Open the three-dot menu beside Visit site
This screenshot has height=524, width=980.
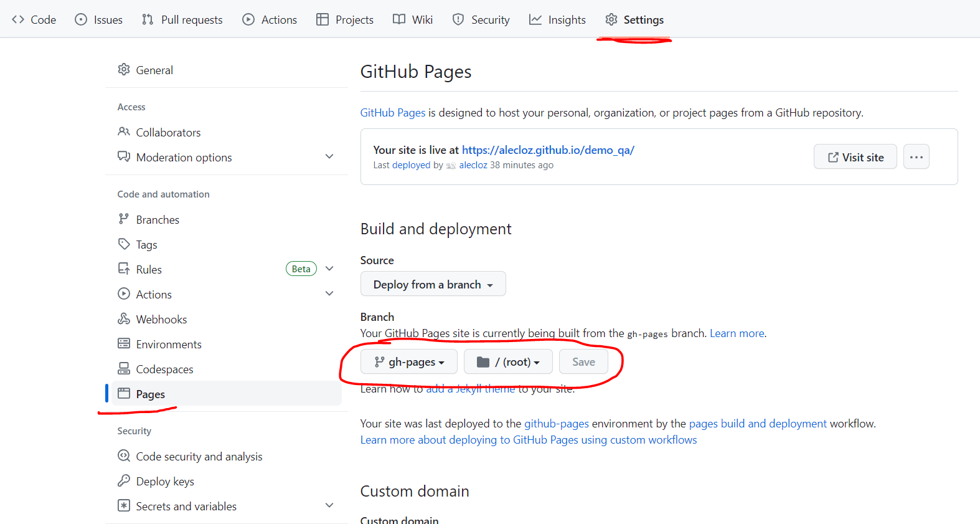(x=916, y=157)
